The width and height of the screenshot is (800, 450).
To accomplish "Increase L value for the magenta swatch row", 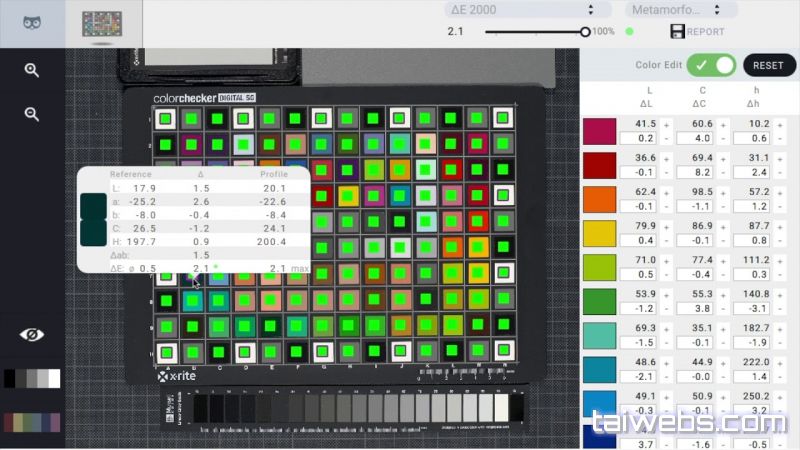I will tap(667, 123).
